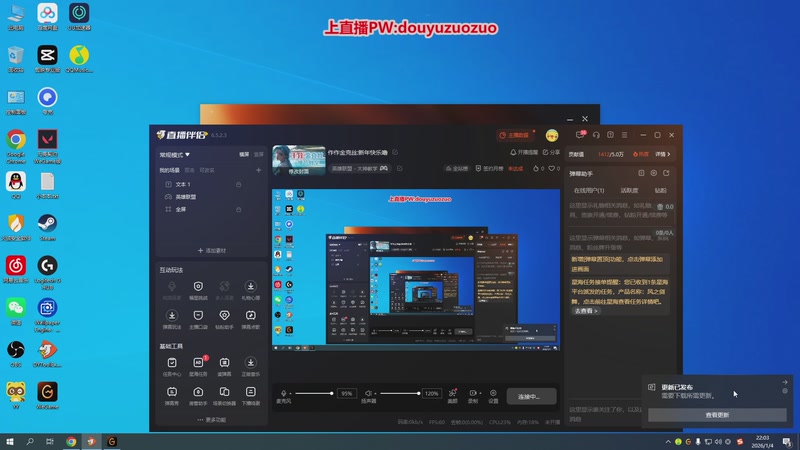Edit the 英雄联盟 category with pencil icon
800x450 pixels.
(x=399, y=168)
